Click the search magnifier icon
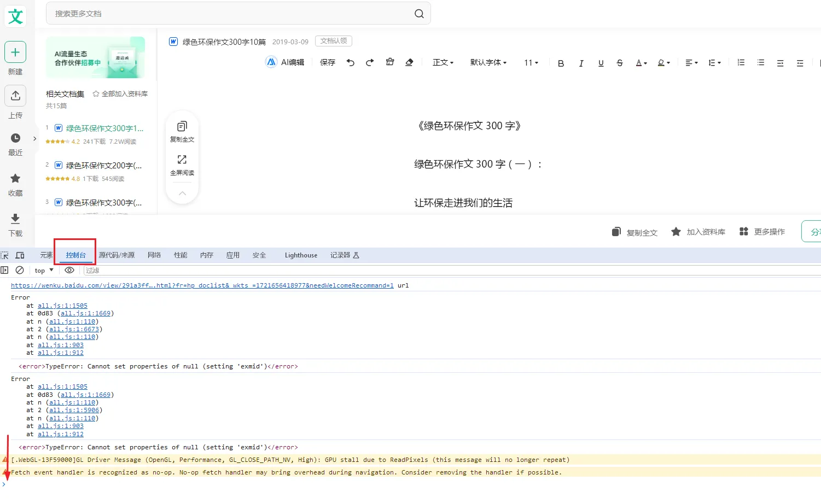Screen dimensions: 821x504 tap(419, 14)
